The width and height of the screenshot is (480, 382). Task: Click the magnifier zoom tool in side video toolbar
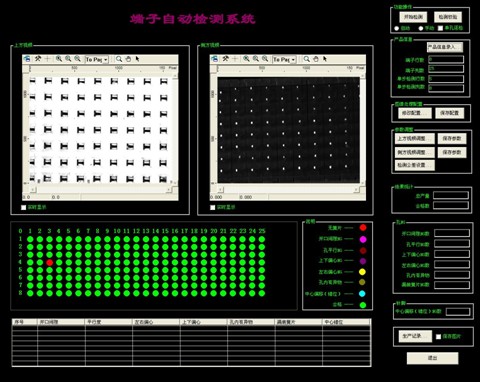coord(306,59)
